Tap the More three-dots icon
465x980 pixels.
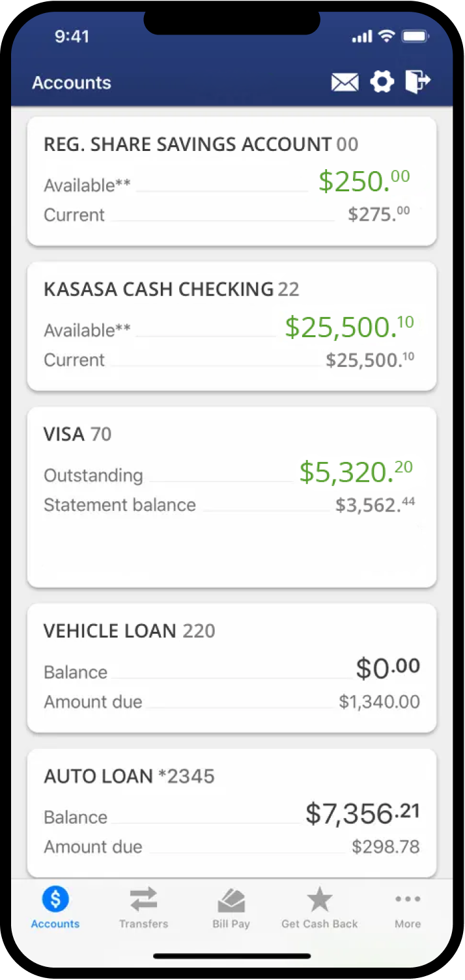point(408,899)
